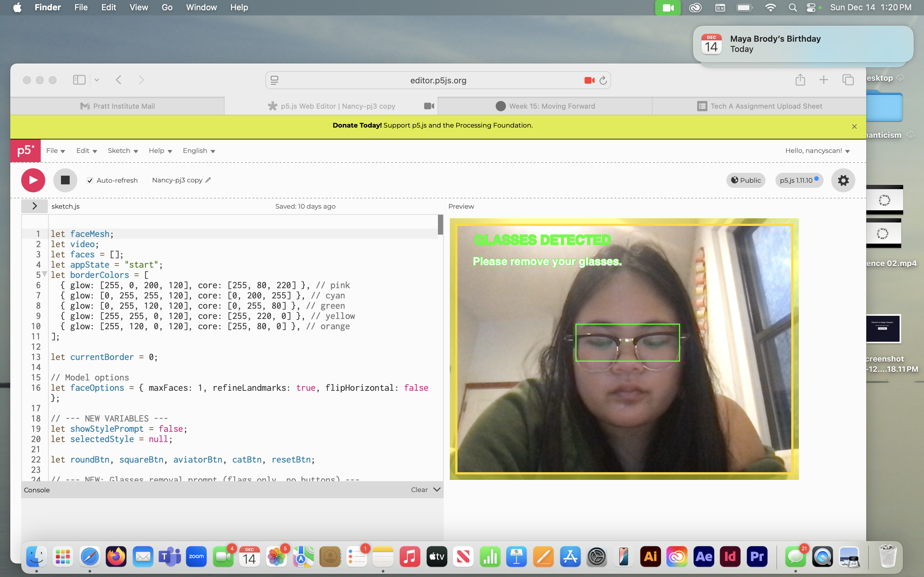The image size is (924, 577).
Task: Open the English language dropdown
Action: [199, 151]
